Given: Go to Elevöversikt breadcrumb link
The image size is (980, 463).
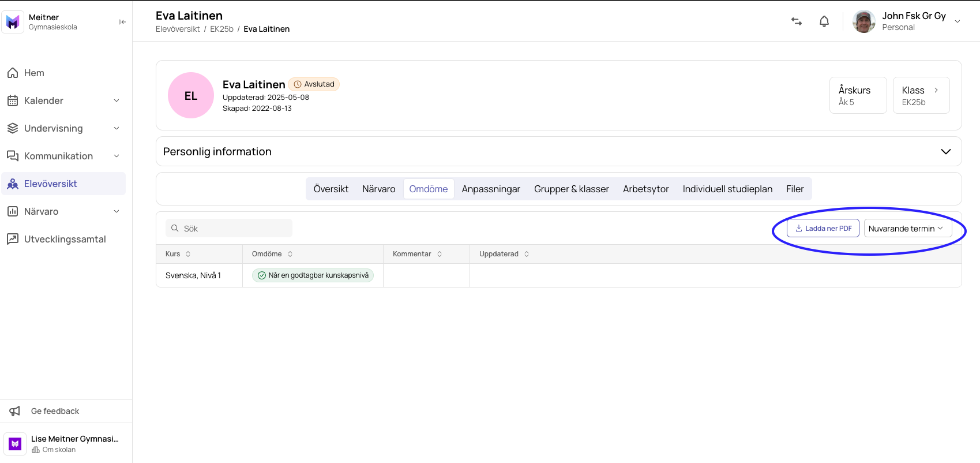Looking at the screenshot, I should 178,29.
